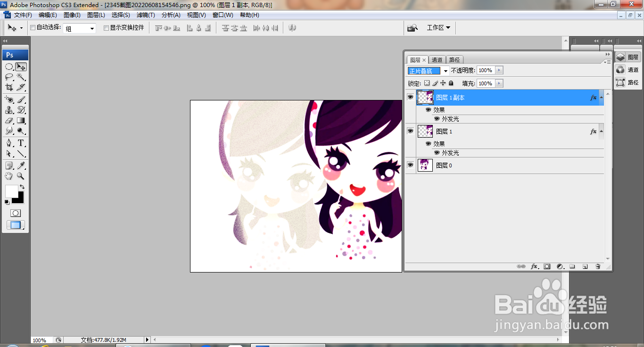This screenshot has height=347, width=644.
Task: Select the Lasso tool
Action: (x=9, y=77)
